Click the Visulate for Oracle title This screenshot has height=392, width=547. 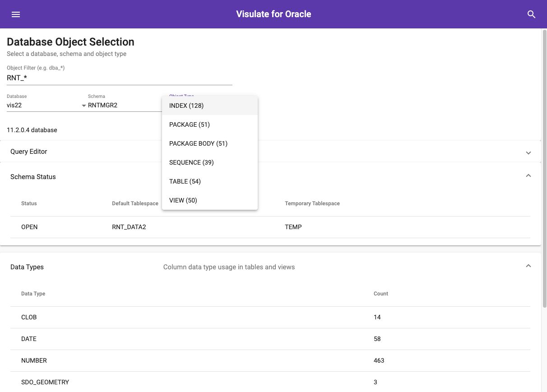273,14
